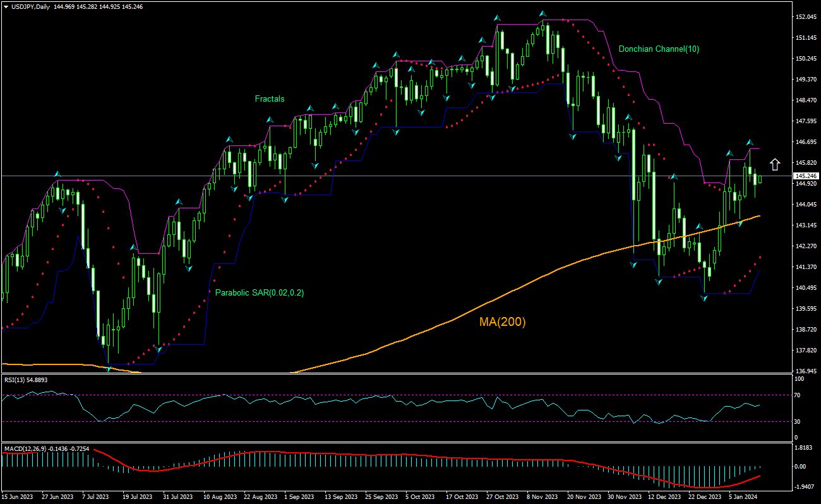Select the fractal arrow above the November peak
The width and height of the screenshot is (821, 504).
[x=542, y=13]
